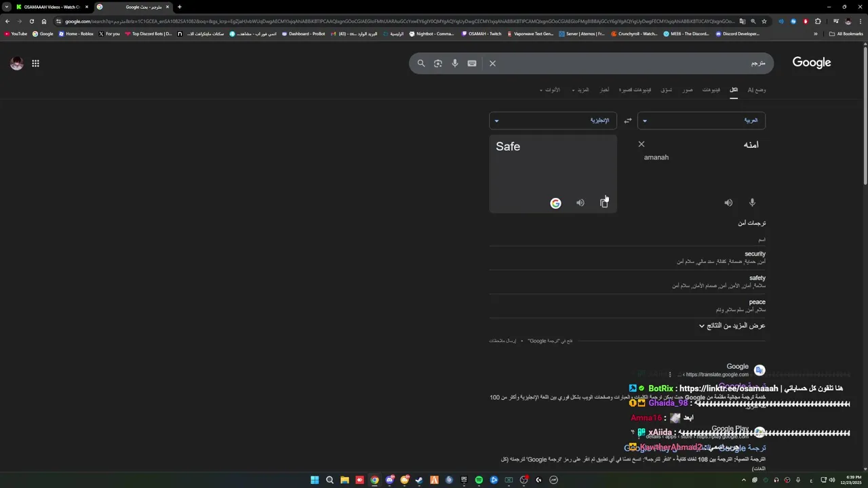The image size is (868, 488).
Task: Bookmark this page with the star icon
Action: (x=764, y=21)
